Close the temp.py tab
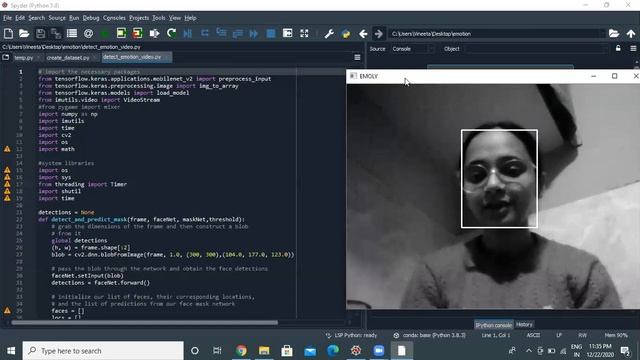This screenshot has height=360, width=640. tap(39, 58)
